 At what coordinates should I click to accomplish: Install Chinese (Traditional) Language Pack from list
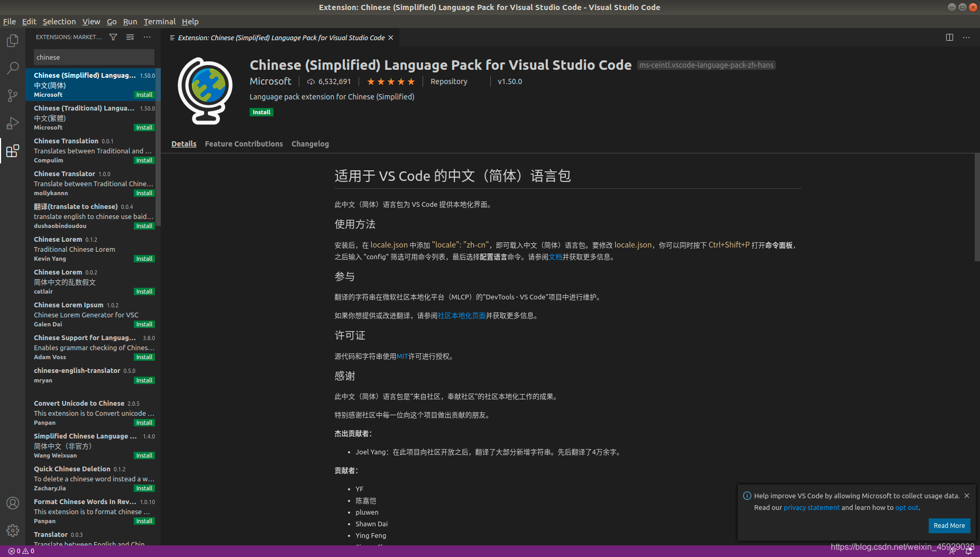tap(144, 128)
